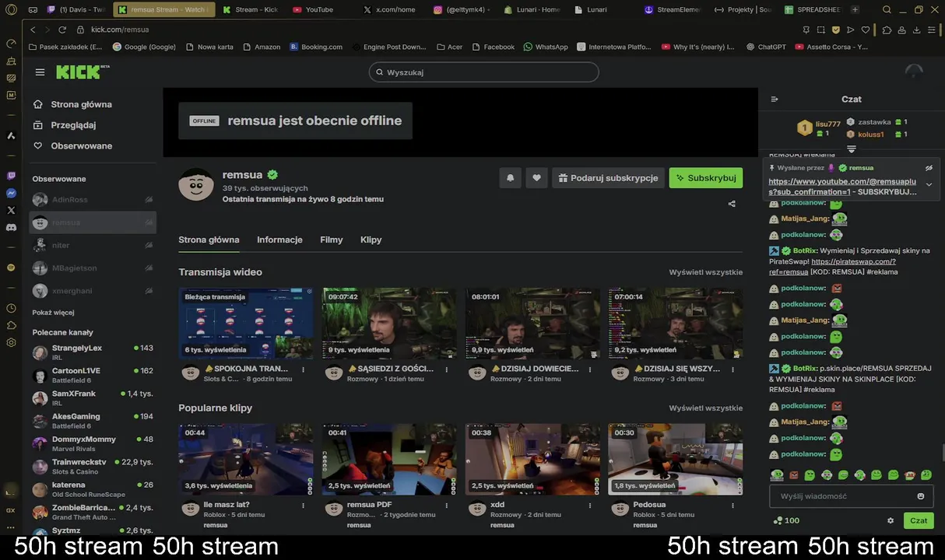Send message with green Czat button

click(x=919, y=520)
